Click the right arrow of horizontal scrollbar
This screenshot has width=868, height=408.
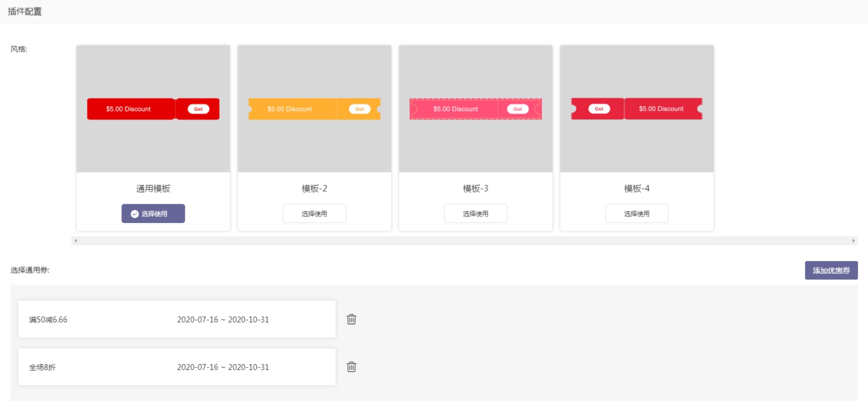pos(853,240)
